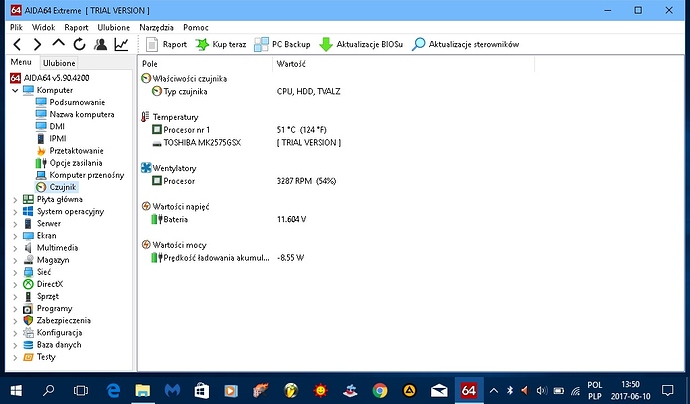
Task: Switch to the Menu tab
Action: pyautogui.click(x=21, y=62)
